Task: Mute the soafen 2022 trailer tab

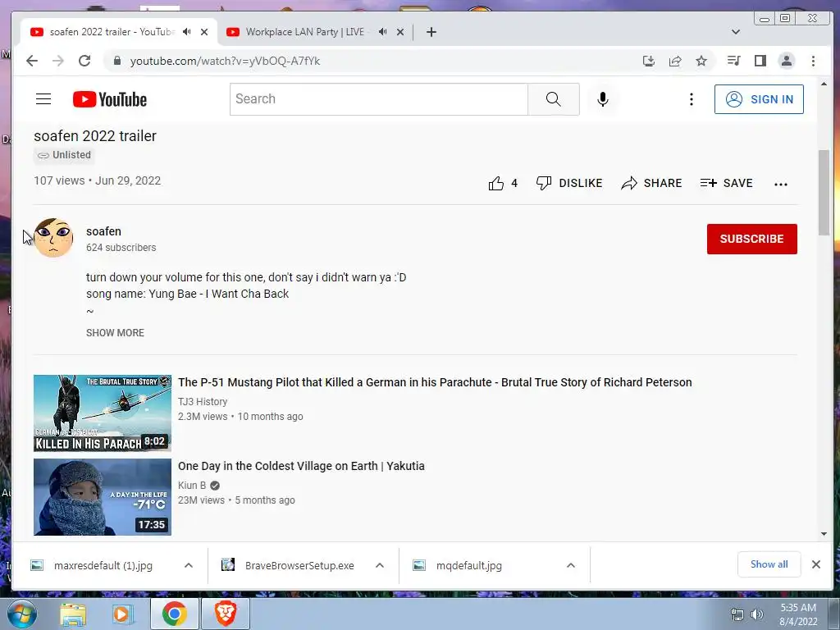Action: tap(186, 32)
